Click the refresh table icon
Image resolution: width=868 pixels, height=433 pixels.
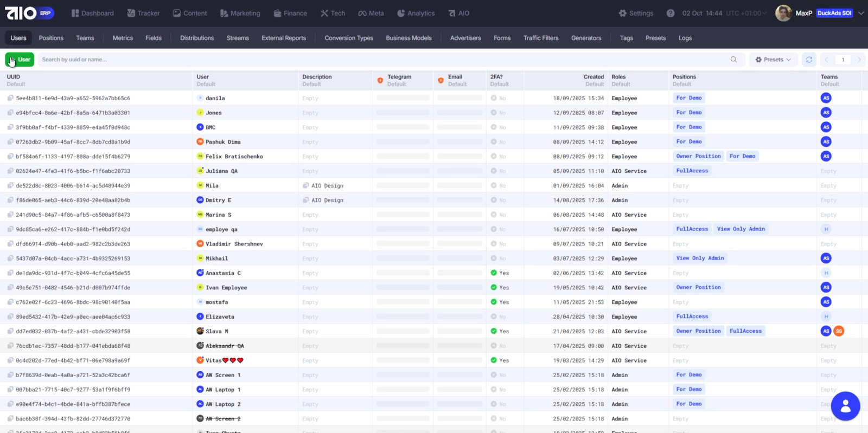[x=809, y=60]
